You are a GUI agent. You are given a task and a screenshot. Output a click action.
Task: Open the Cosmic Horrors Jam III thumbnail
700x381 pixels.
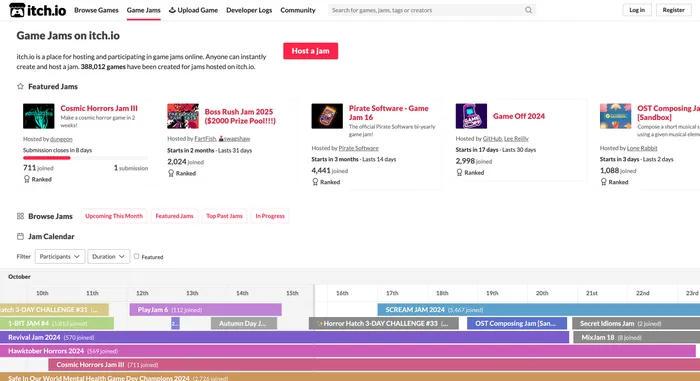[x=39, y=116]
